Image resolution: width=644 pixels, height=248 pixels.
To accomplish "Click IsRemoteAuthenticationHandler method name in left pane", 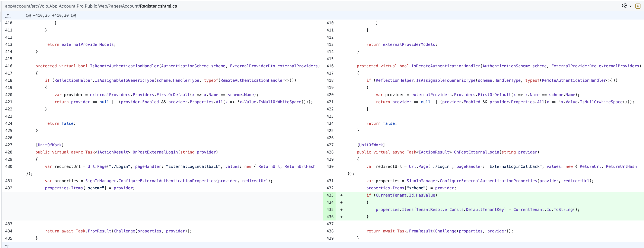I will pos(124,66).
